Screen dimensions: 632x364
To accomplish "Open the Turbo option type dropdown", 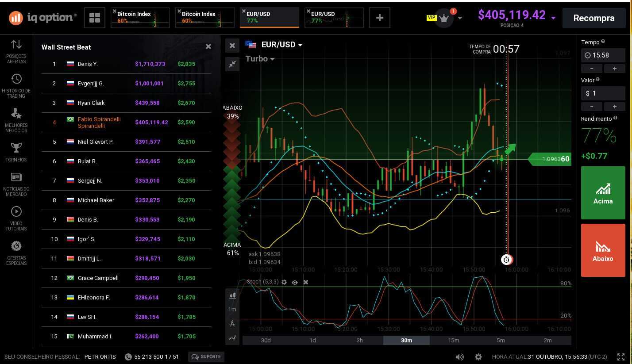I will 260,59.
